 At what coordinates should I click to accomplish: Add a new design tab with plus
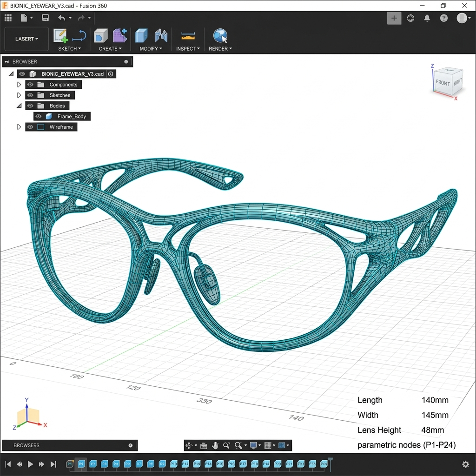point(394,18)
